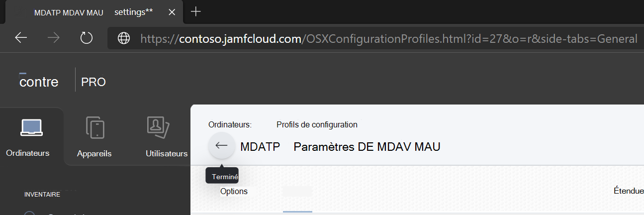644x215 pixels.
Task: Select the INVENTAIRE sidebar heading
Action: coord(42,195)
